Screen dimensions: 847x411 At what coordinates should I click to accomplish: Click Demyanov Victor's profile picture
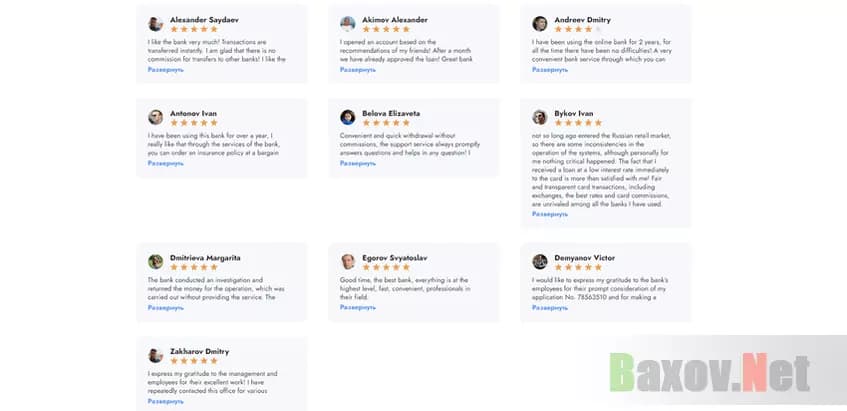click(x=540, y=262)
